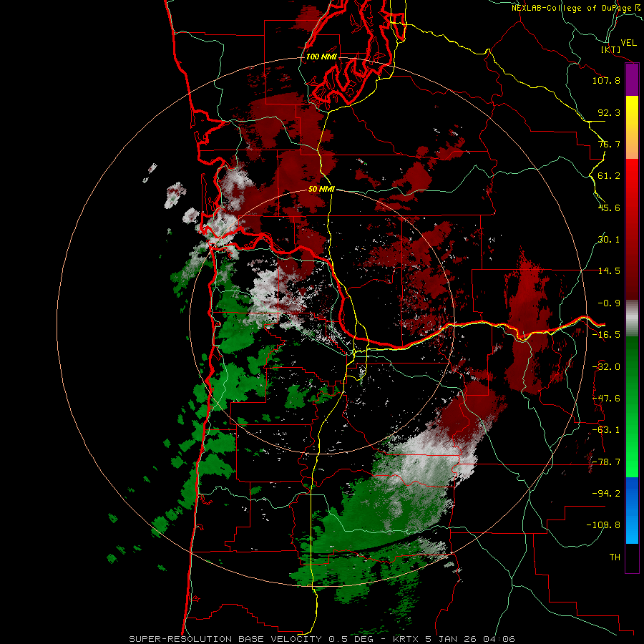Click the 76.7 velocity scale value
Screen dimensions: 644x644
tap(609, 144)
